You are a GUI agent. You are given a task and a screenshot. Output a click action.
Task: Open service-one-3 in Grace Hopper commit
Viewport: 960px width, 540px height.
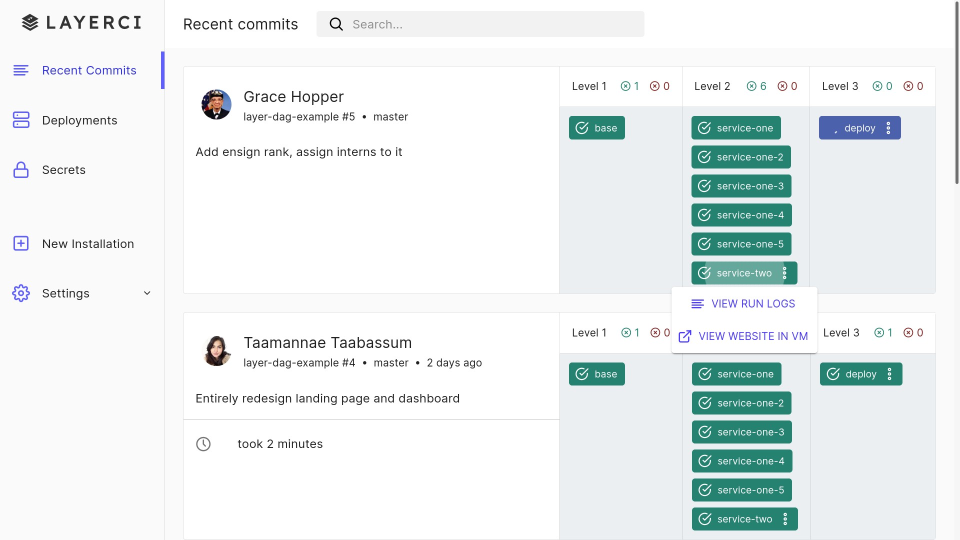pyautogui.click(x=741, y=186)
